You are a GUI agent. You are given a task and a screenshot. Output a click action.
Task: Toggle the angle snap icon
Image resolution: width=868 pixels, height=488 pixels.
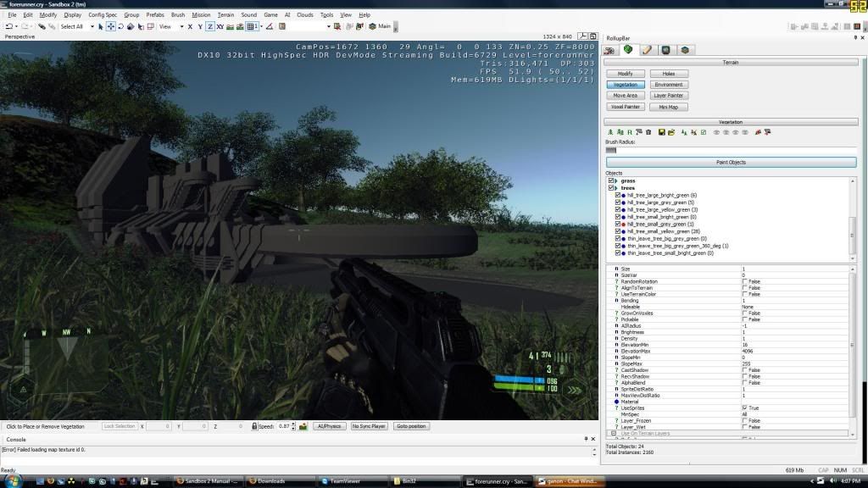(270, 26)
